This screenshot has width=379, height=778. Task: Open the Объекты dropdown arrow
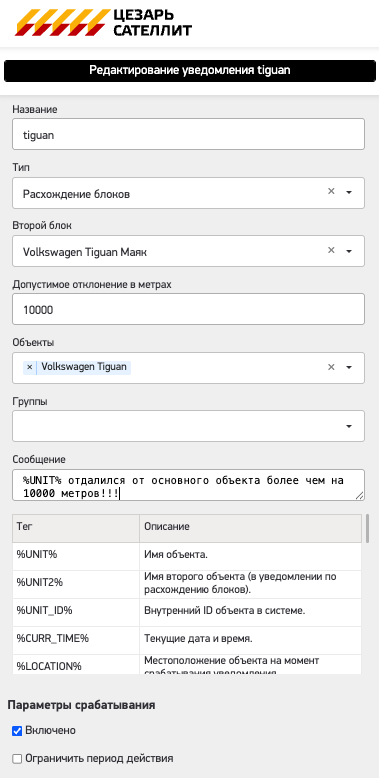click(x=349, y=368)
